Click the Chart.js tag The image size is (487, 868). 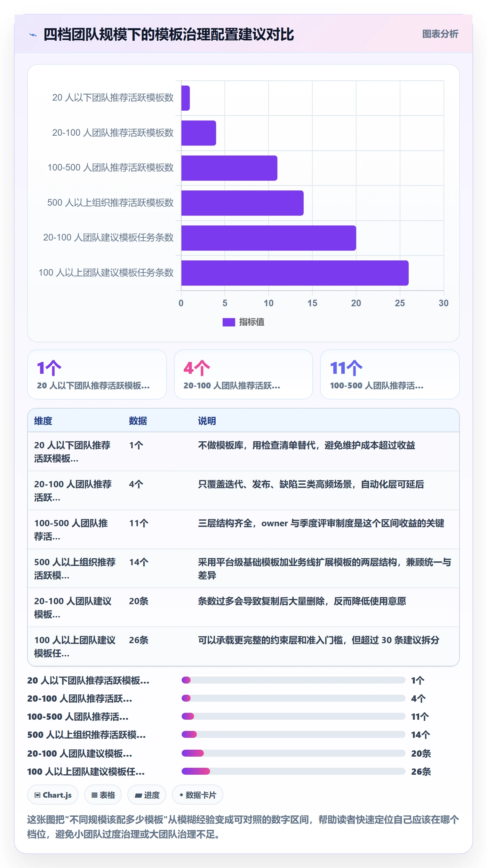tap(53, 795)
